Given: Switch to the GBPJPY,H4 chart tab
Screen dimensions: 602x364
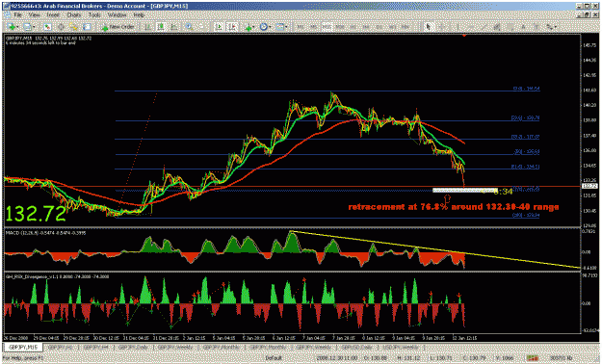Looking at the screenshot, I should [x=96, y=347].
